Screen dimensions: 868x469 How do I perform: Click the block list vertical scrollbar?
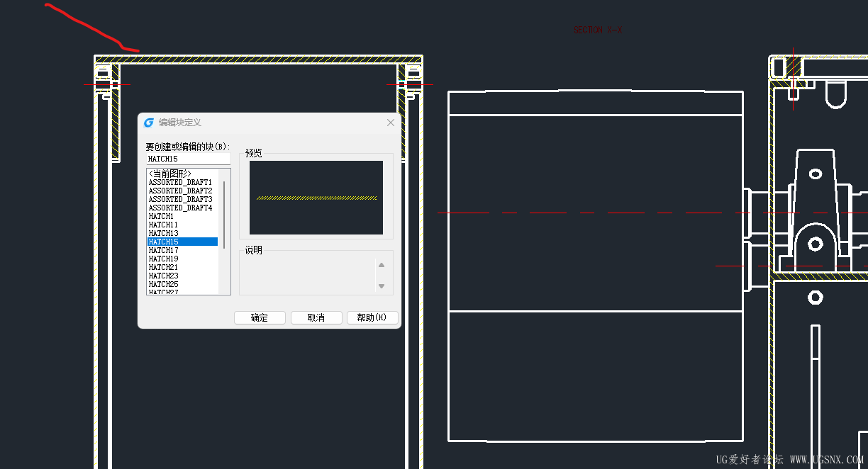tap(224, 232)
